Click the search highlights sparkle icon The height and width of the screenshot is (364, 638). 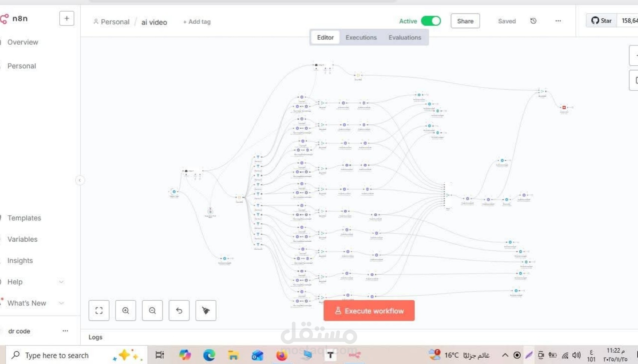point(128,355)
